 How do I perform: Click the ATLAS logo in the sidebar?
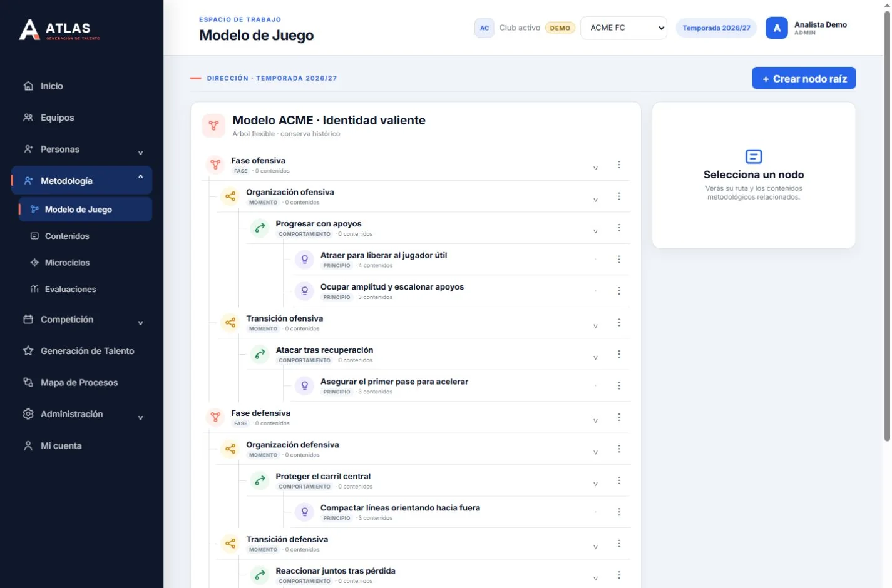(x=59, y=29)
